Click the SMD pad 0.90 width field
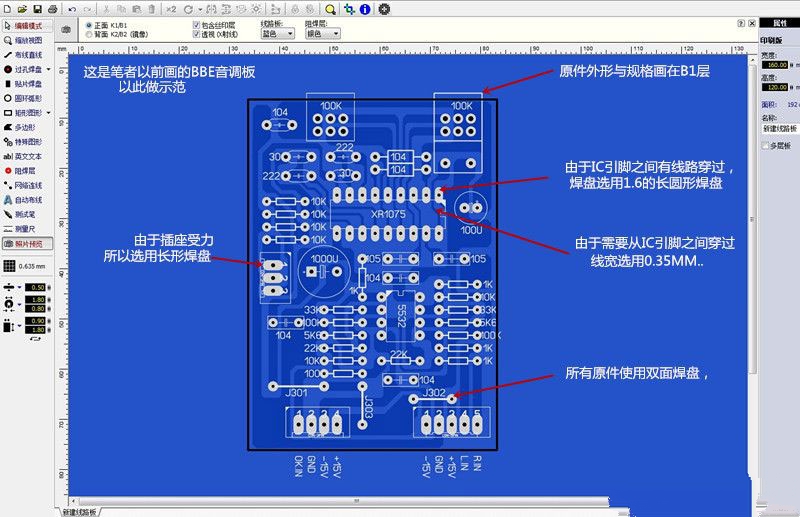This screenshot has width=800, height=517. 36,321
